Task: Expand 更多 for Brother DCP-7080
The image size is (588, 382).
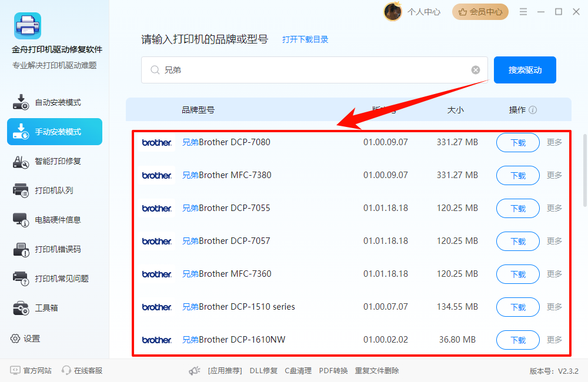Action: (x=554, y=142)
